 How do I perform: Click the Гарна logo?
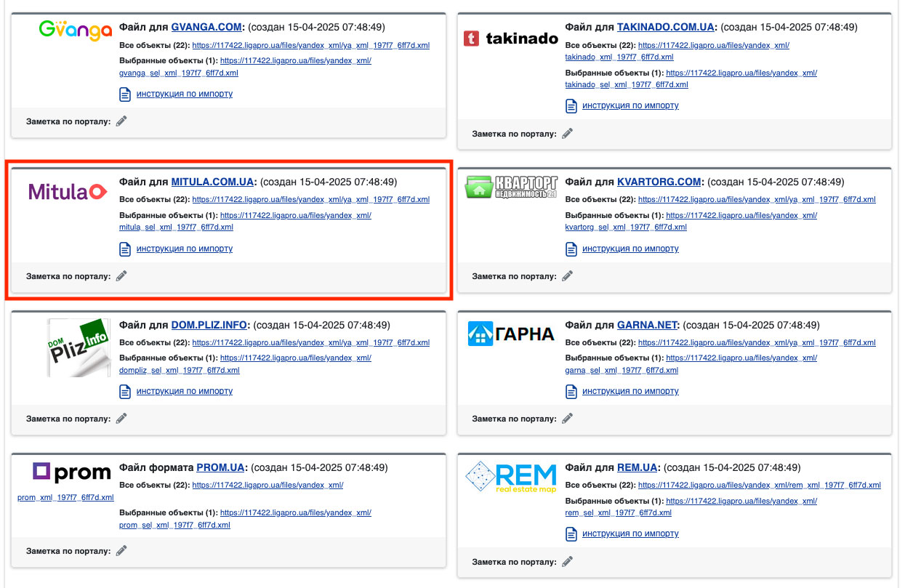tap(510, 334)
